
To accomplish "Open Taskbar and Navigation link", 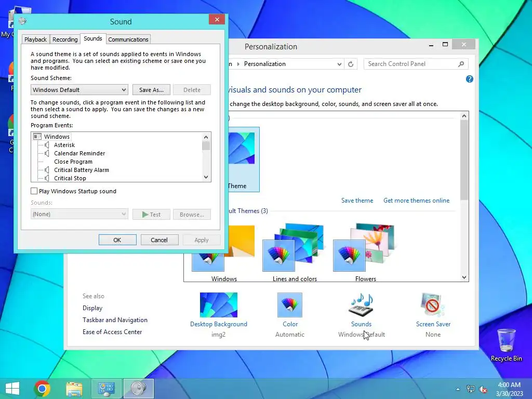I will click(x=115, y=320).
